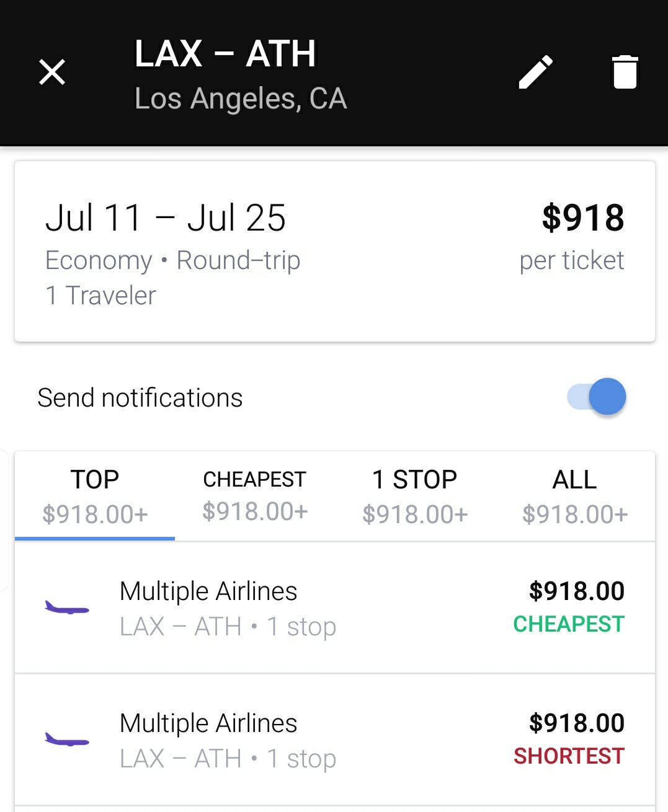Toggle the Send notifications switch

[x=597, y=397]
